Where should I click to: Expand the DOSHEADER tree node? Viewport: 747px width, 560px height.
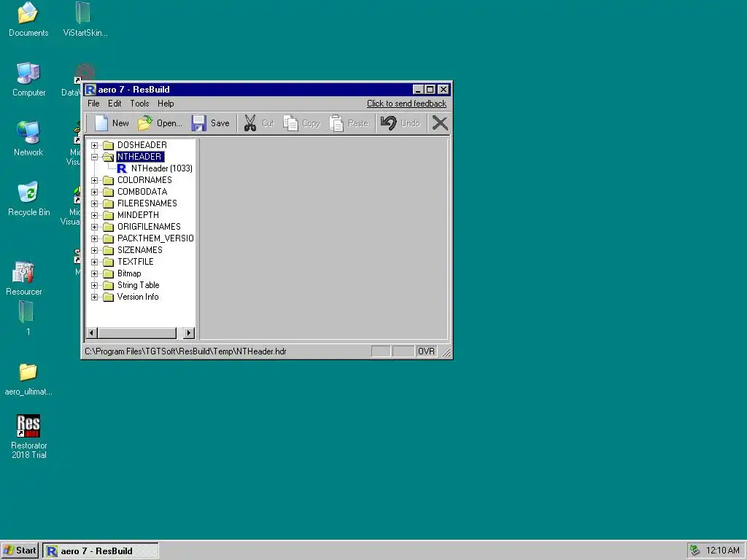point(94,145)
